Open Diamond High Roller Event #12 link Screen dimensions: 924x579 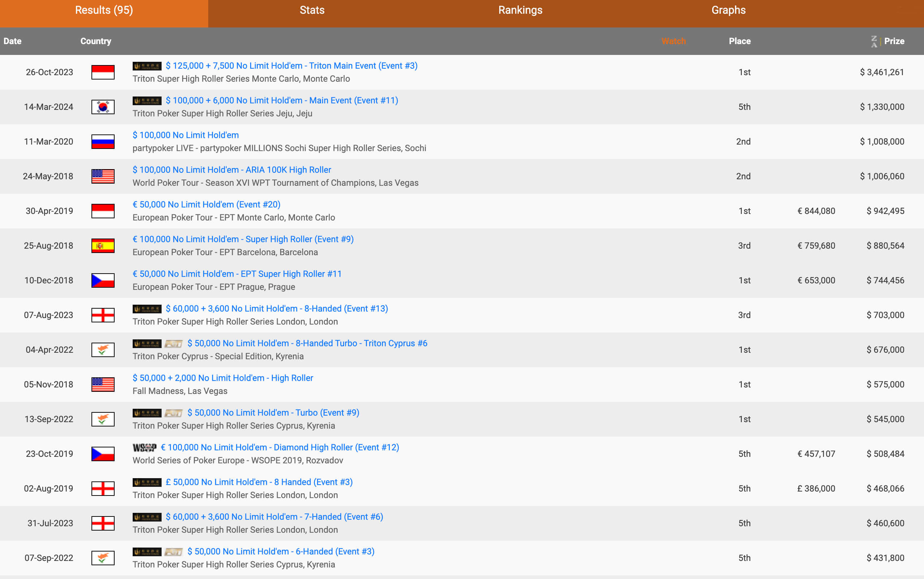point(279,447)
